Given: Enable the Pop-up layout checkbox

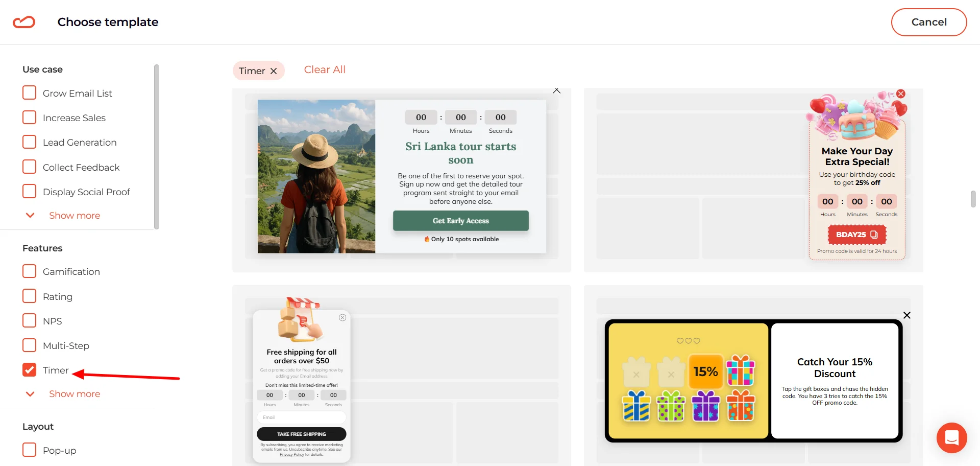Looking at the screenshot, I should tap(29, 450).
